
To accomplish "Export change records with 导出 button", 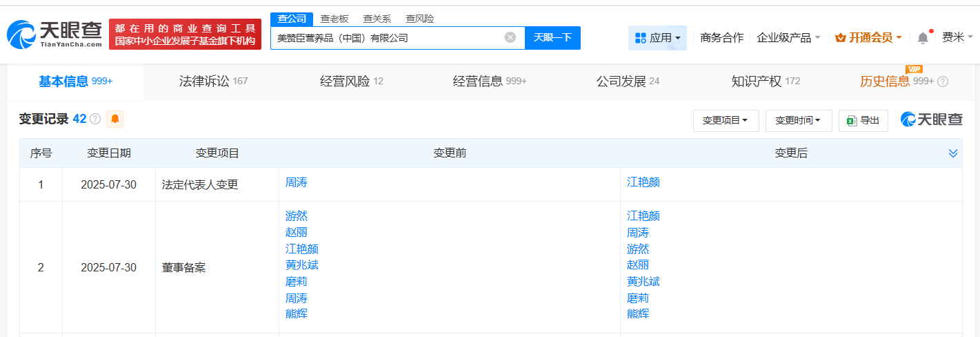I will click(863, 120).
